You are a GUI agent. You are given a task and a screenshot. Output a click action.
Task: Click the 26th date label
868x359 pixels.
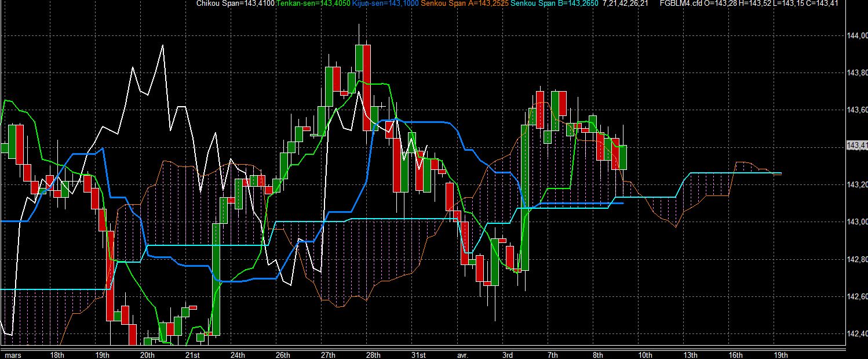[283, 355]
